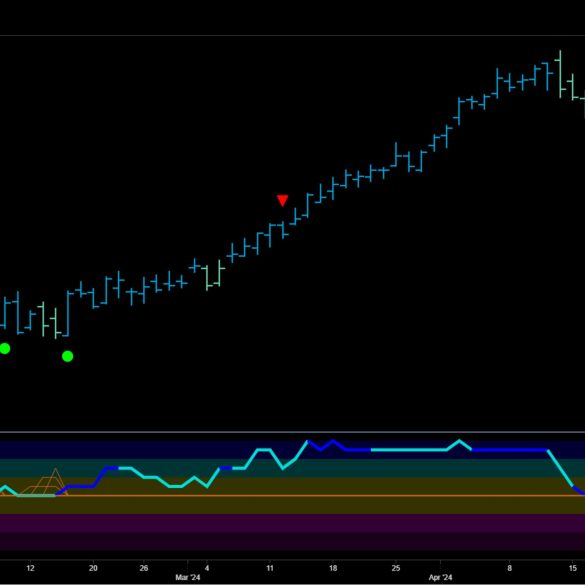Click the green dot below Feb 16 low
This screenshot has width=585, height=585.
point(68,356)
